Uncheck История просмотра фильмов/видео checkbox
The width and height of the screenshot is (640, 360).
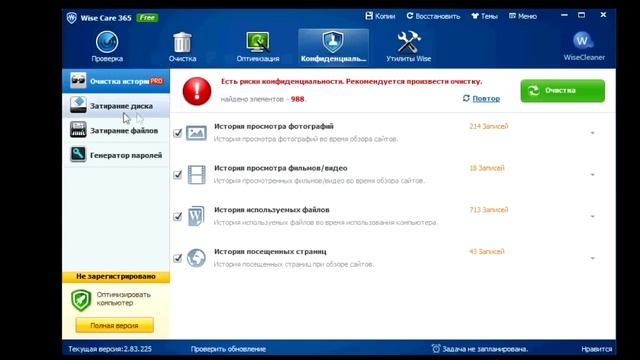click(178, 175)
